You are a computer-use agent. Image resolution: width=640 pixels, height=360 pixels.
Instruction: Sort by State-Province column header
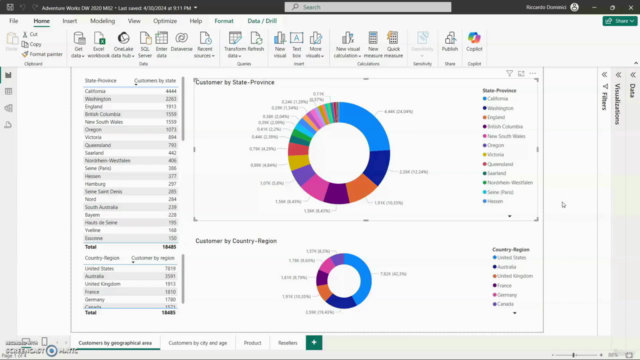[x=100, y=81]
